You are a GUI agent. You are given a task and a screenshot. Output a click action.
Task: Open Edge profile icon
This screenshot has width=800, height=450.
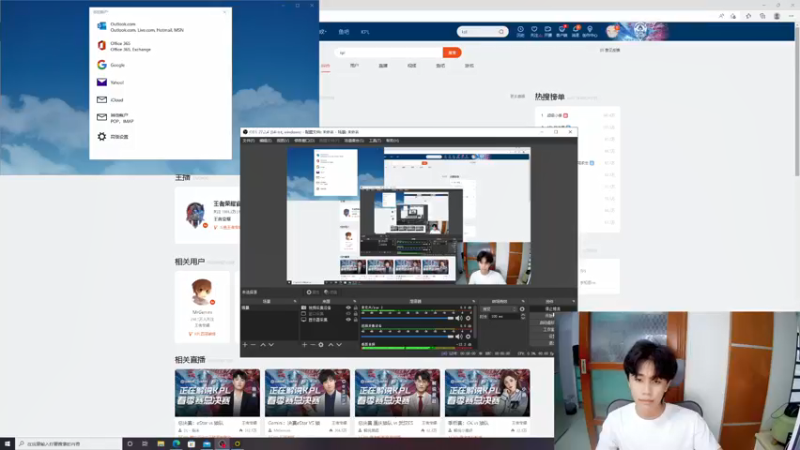[777, 16]
